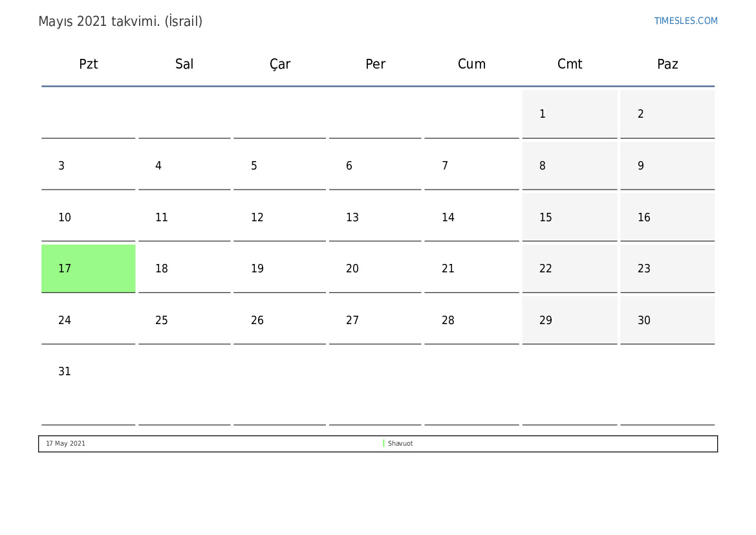756x535 pixels.
Task: Select the highlighted May 17 cell
Action: pos(88,268)
